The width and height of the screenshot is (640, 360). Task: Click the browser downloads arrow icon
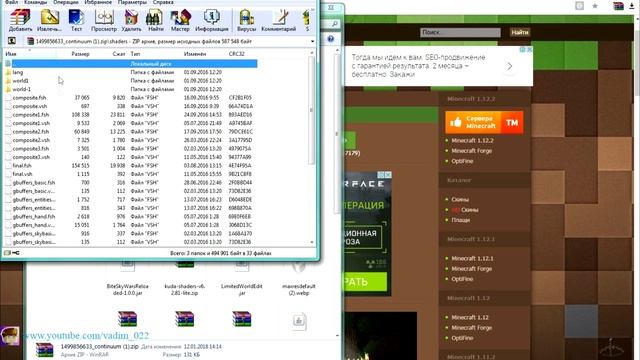(632, 6)
